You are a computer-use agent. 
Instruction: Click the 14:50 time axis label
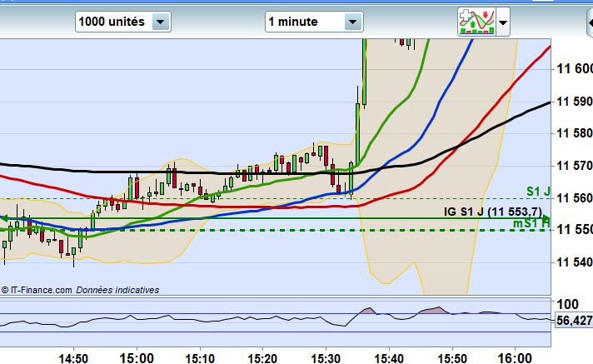73,358
